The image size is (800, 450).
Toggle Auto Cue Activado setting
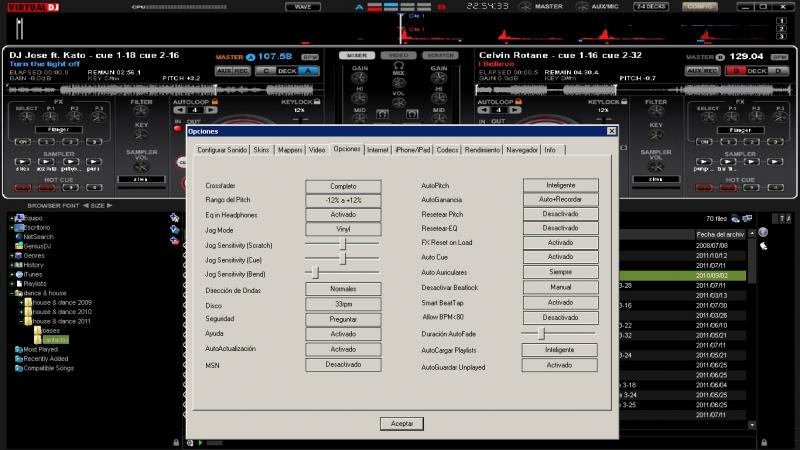560,257
